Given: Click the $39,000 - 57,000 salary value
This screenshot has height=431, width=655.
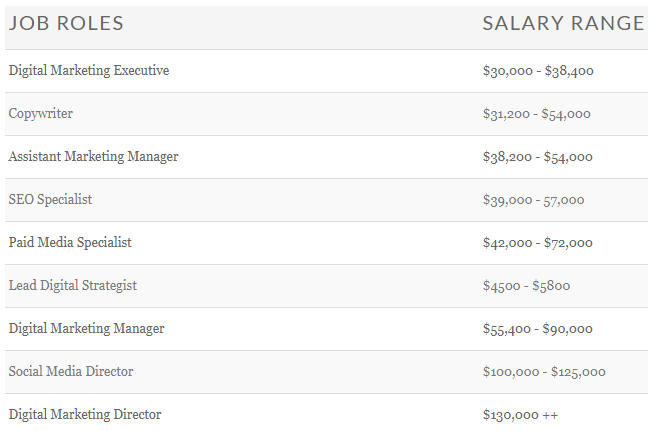Looking at the screenshot, I should [x=533, y=200].
